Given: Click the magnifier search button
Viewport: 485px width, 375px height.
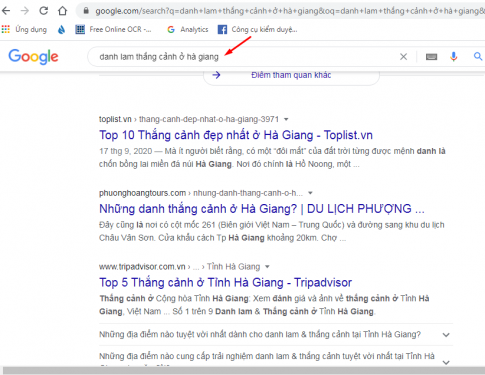Looking at the screenshot, I should [x=478, y=57].
